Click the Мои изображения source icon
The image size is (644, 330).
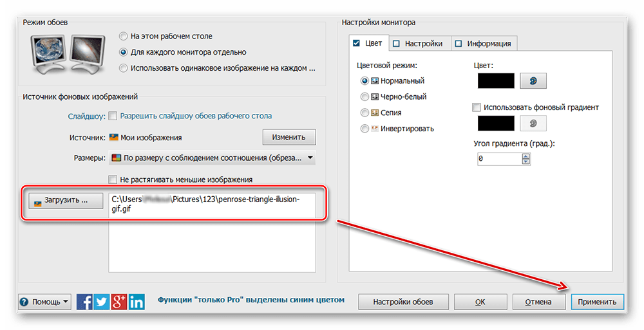point(114,138)
